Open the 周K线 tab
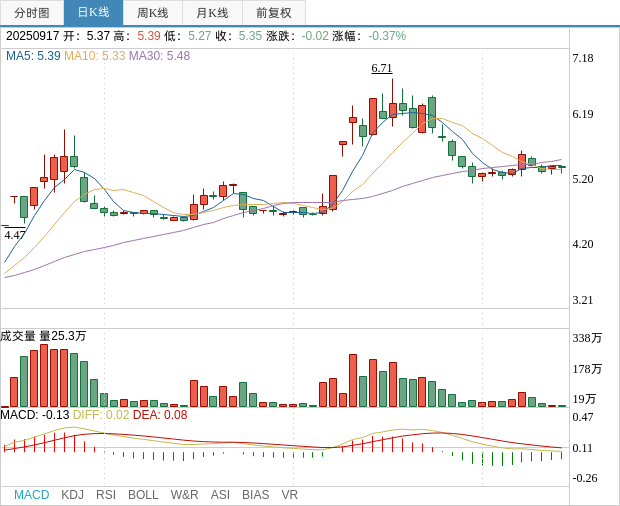The width and height of the screenshot is (620, 506). point(153,13)
